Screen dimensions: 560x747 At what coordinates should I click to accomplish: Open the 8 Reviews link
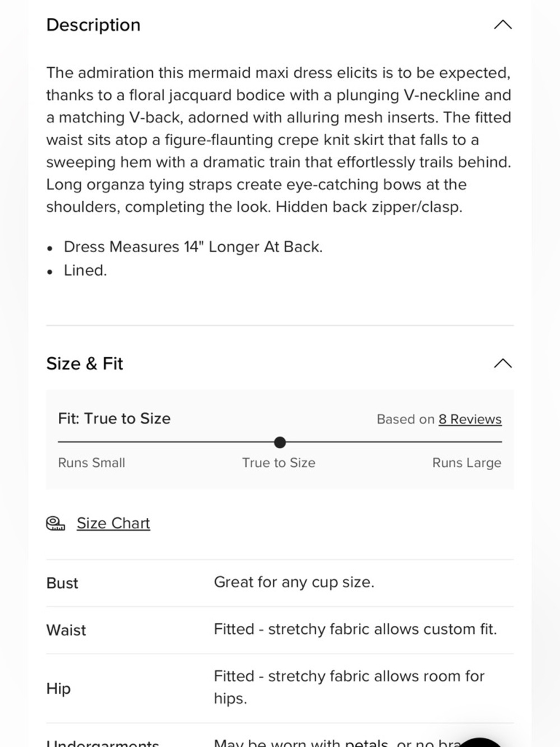[x=470, y=419]
